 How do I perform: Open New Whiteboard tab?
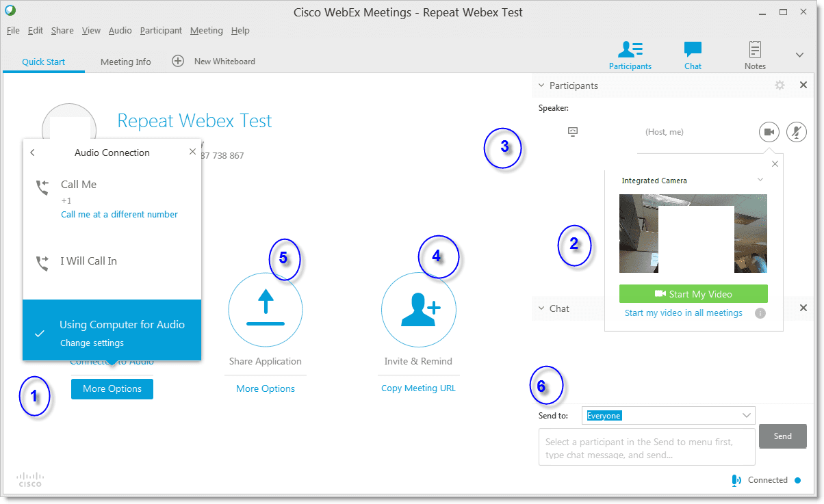[x=224, y=61]
